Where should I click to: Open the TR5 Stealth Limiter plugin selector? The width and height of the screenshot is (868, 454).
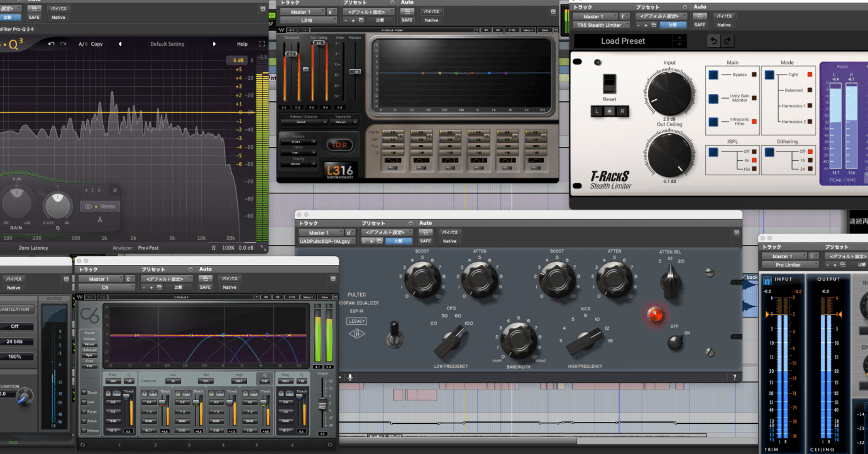pos(602,25)
